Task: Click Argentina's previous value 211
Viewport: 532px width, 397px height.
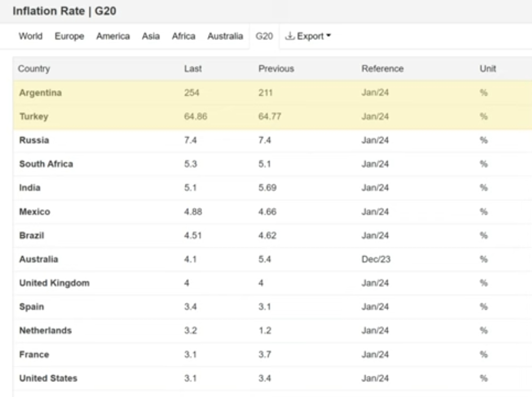Action: tap(265, 93)
